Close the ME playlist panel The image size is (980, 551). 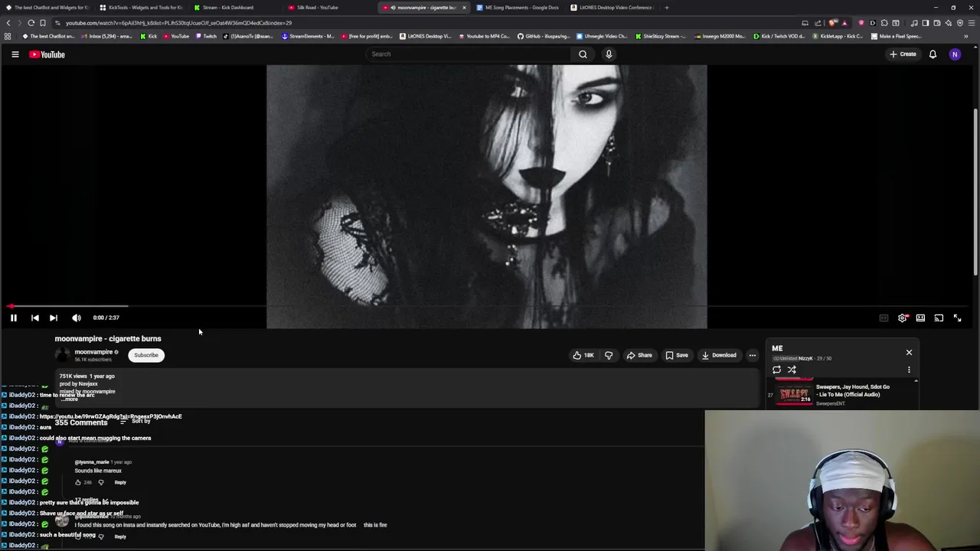pos(909,352)
